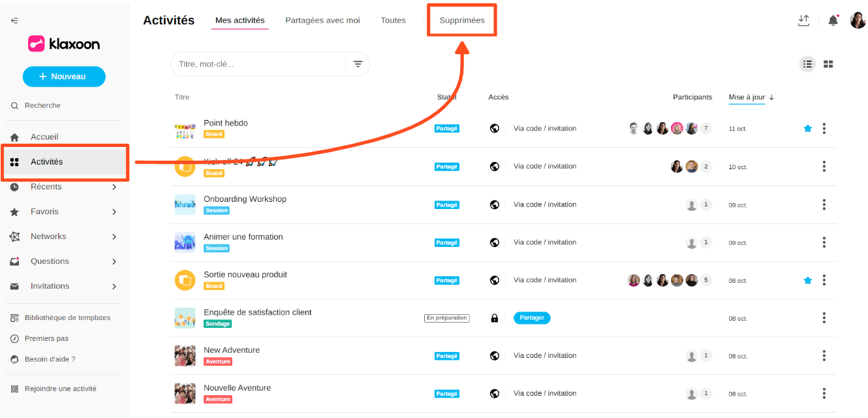This screenshot has width=868, height=418.
Task: Switch to the Supprimées tab
Action: coord(462,20)
